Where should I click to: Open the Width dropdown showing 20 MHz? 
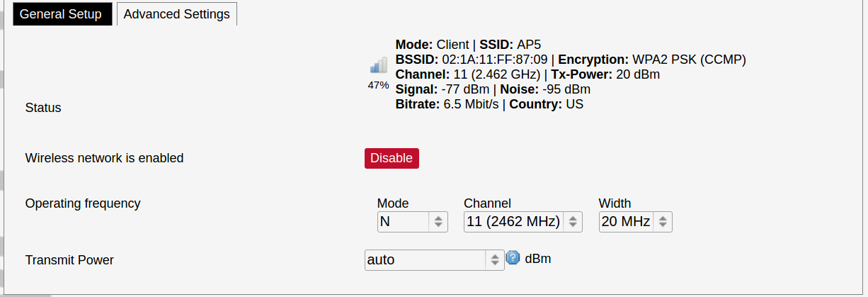click(635, 222)
